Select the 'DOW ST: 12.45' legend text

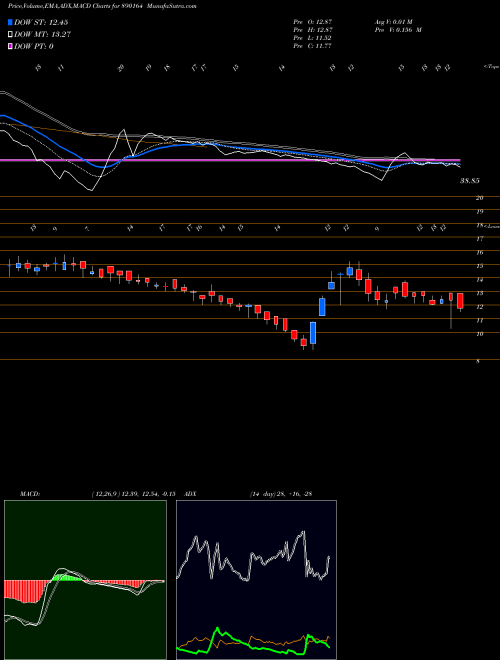point(41,22)
